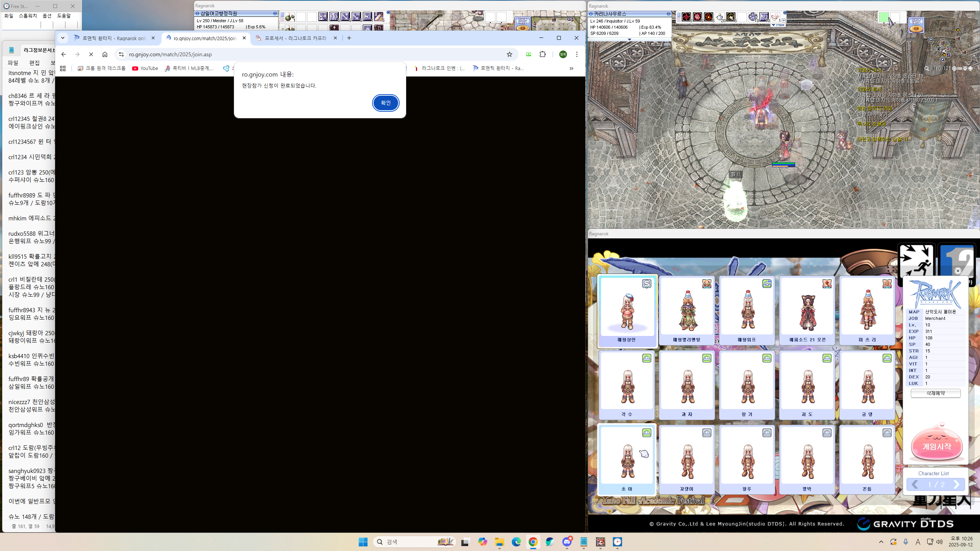
Task: Click the novice icon on 혼돔 card
Action: (x=887, y=433)
